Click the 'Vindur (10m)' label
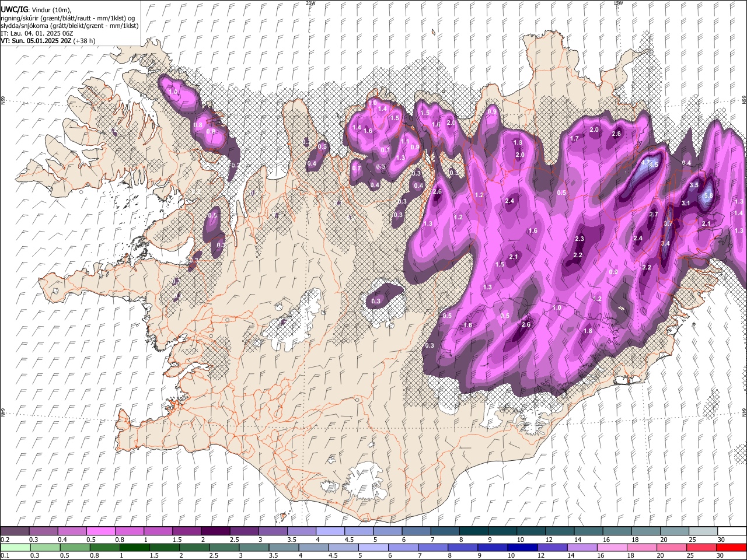This screenshot has width=747, height=560. coord(51,10)
